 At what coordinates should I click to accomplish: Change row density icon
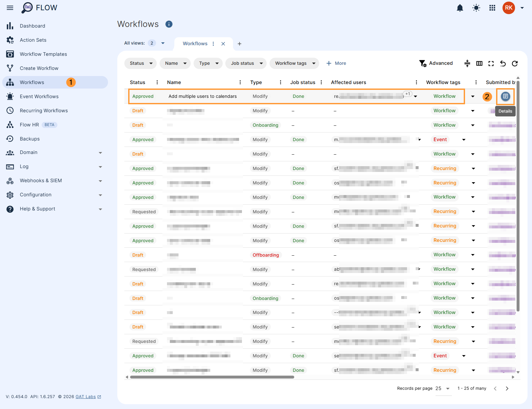467,63
